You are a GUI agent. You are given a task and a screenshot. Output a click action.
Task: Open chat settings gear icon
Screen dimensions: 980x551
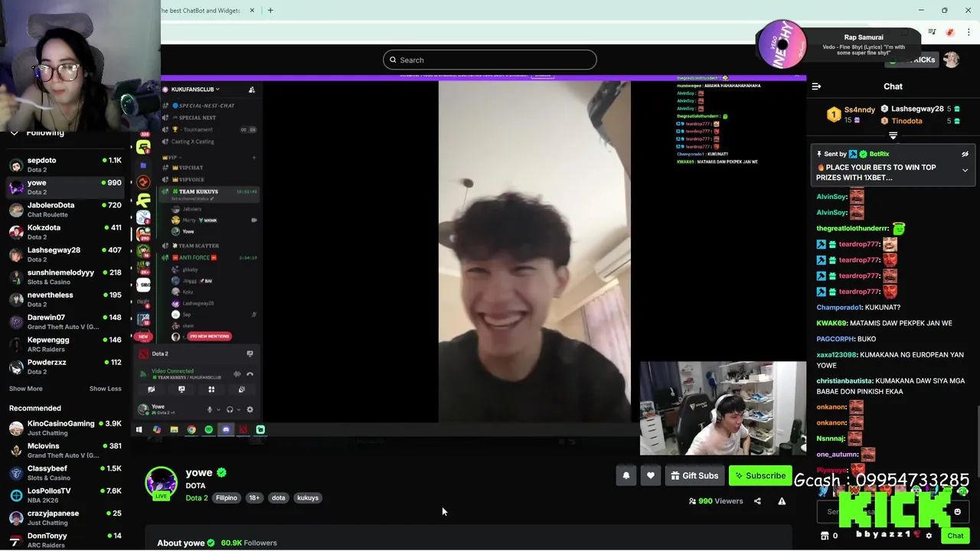(x=929, y=536)
